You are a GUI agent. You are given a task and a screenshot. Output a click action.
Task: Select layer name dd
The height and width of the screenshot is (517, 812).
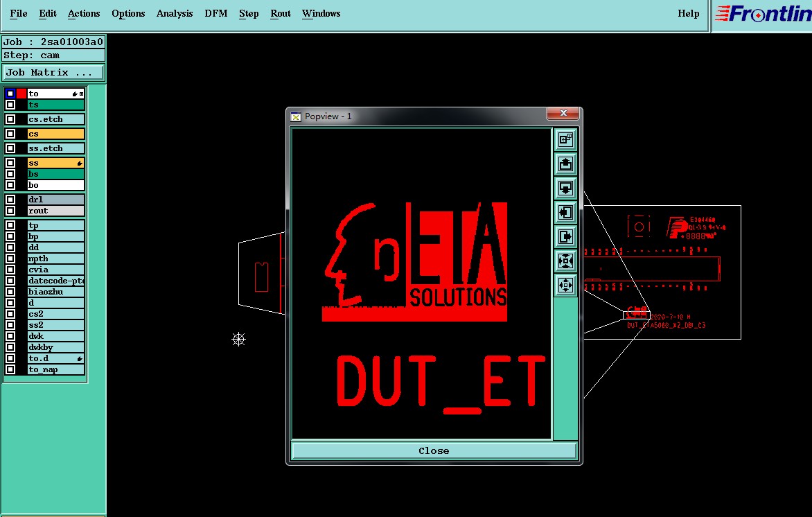tap(56, 247)
